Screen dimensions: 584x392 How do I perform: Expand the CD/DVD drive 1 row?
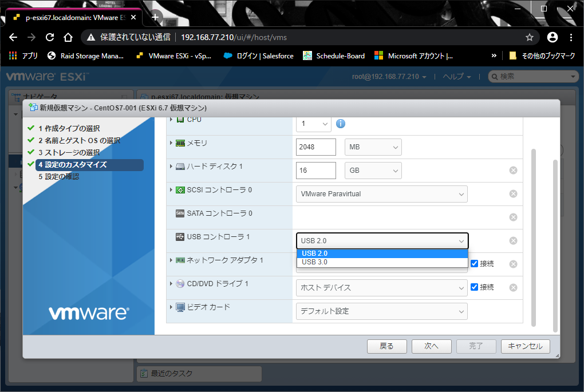point(171,284)
